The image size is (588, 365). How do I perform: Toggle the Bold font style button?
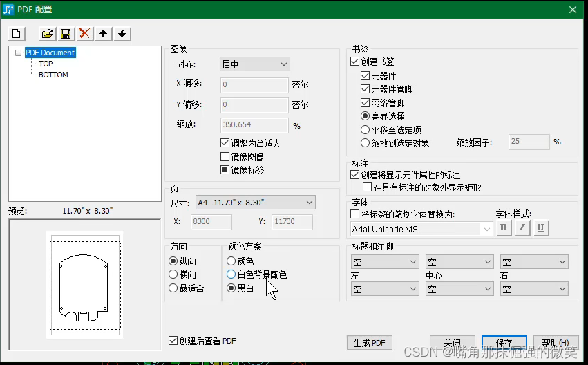pyautogui.click(x=503, y=228)
